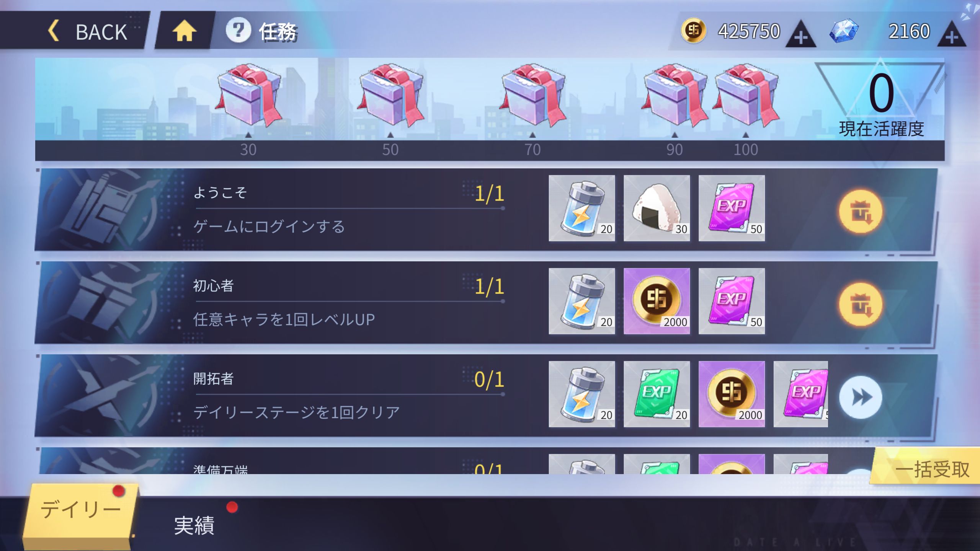The image size is (980, 551).
Task: Jump to the 開拓者 mission stage
Action: pos(860,398)
